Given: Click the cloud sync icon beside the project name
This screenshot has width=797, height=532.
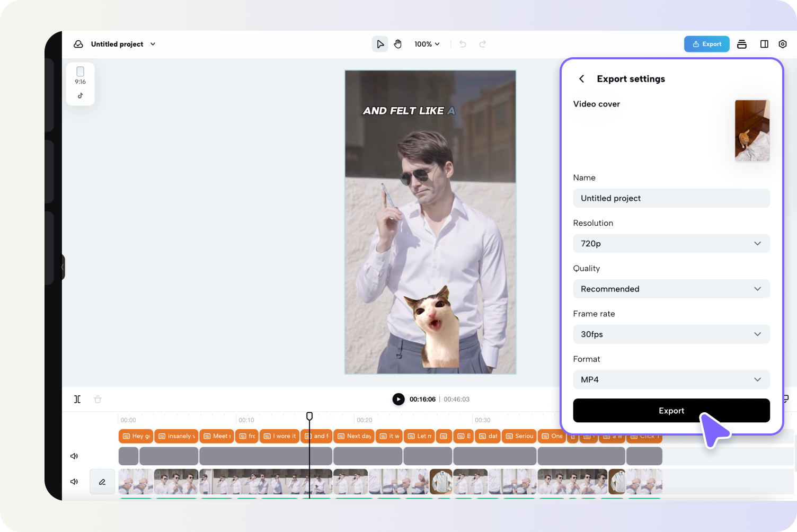Looking at the screenshot, I should pyautogui.click(x=78, y=44).
